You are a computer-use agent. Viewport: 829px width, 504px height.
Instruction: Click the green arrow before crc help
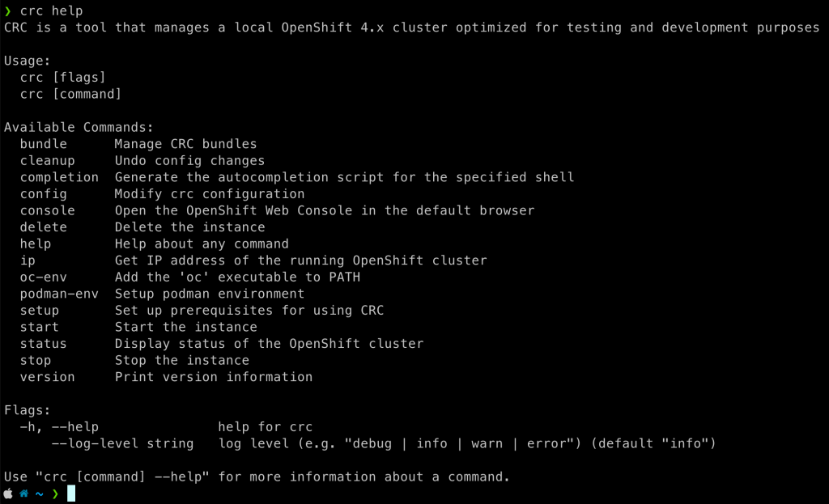(x=7, y=11)
